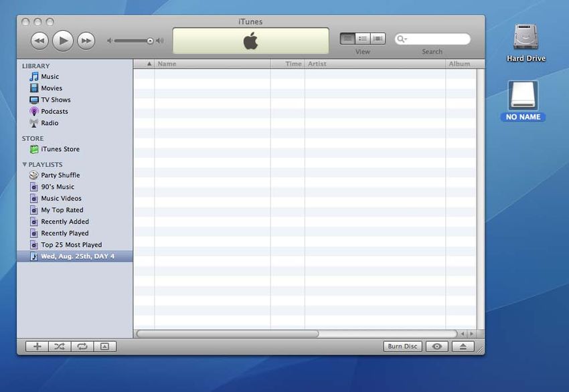Viewport: 569px width, 392px height.
Task: Click the Play button
Action: pos(63,40)
